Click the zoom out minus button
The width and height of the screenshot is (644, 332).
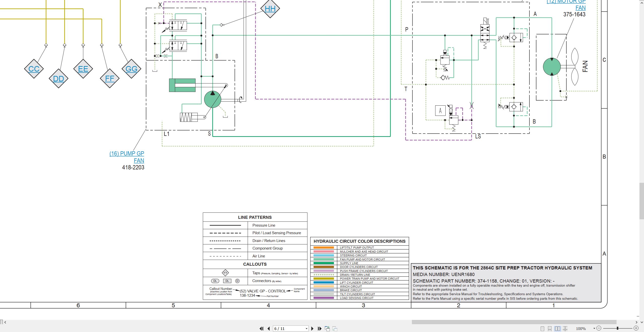[x=599, y=328]
